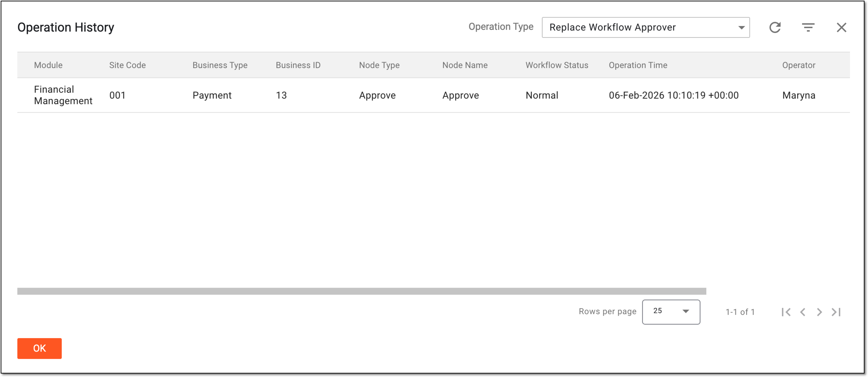Click the Site Code column header
This screenshot has height=377, width=868.
click(x=127, y=65)
